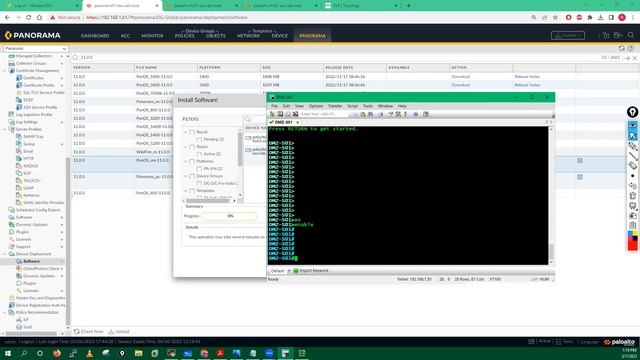Open Commit dropdown in Panorama header

pos(568,36)
